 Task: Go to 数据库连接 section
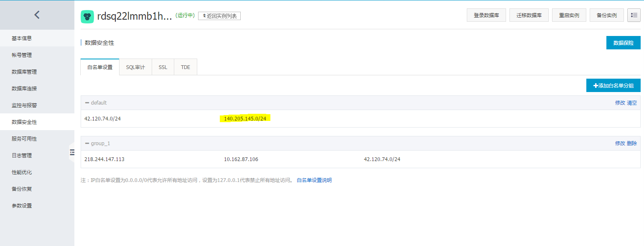point(37,88)
